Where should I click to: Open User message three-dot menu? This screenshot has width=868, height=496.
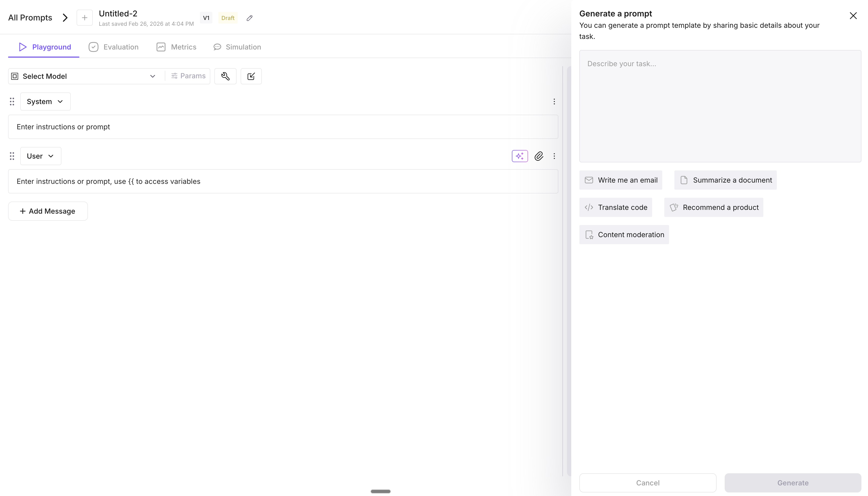pyautogui.click(x=554, y=156)
